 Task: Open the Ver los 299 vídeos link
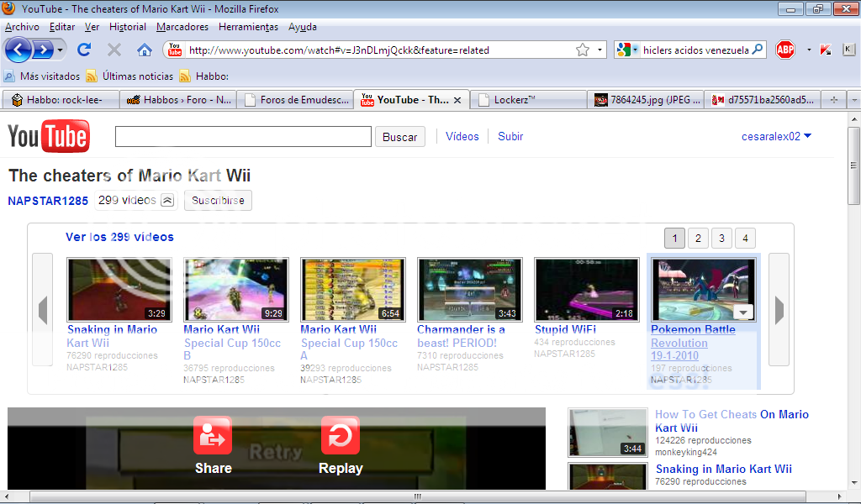[119, 237]
